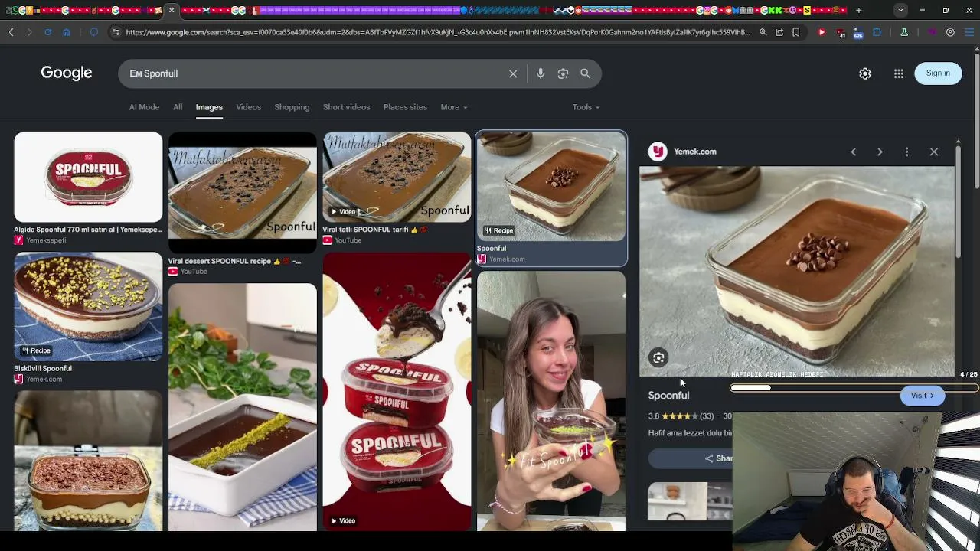
Task: Open a new browser tab
Action: [859, 10]
